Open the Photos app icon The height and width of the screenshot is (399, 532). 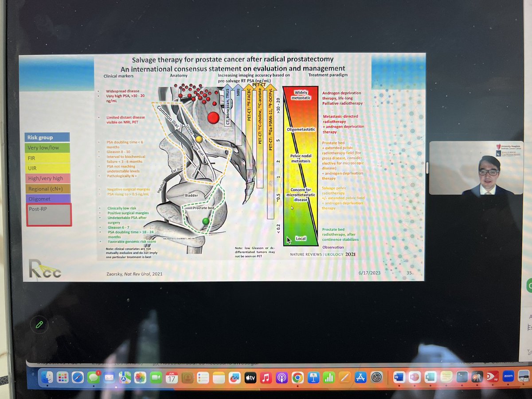[x=140, y=376]
